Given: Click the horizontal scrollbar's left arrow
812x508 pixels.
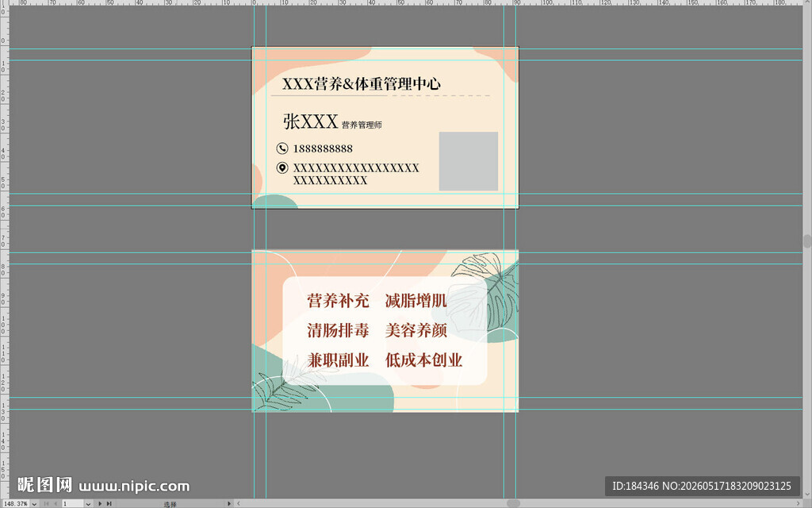Looking at the screenshot, I should 238,503.
